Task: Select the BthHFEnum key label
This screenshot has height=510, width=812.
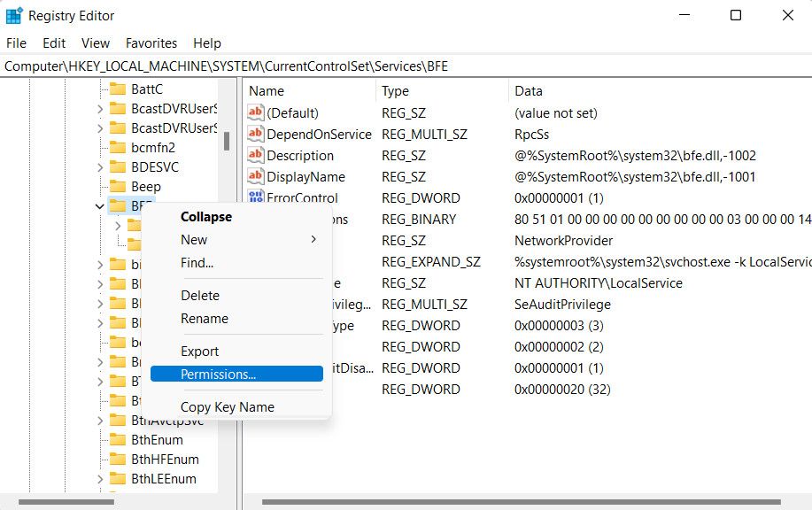Action: point(165,460)
